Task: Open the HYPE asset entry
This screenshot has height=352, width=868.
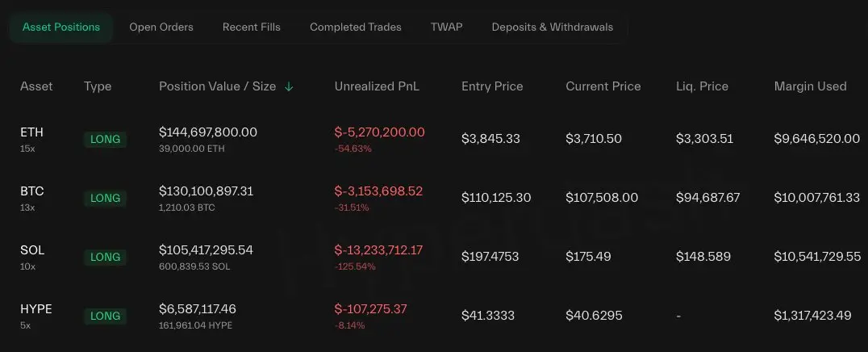Action: point(36,309)
